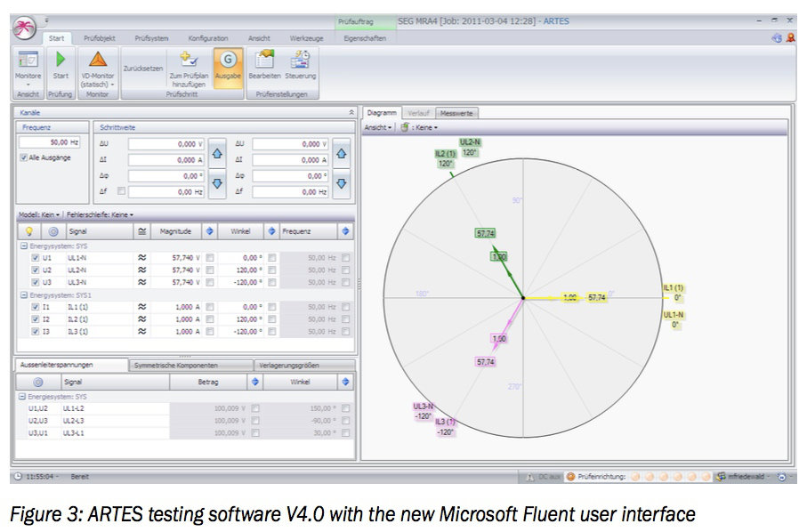Collapse the Energysystem: SYS1 group
The image size is (807, 532).
(23, 294)
